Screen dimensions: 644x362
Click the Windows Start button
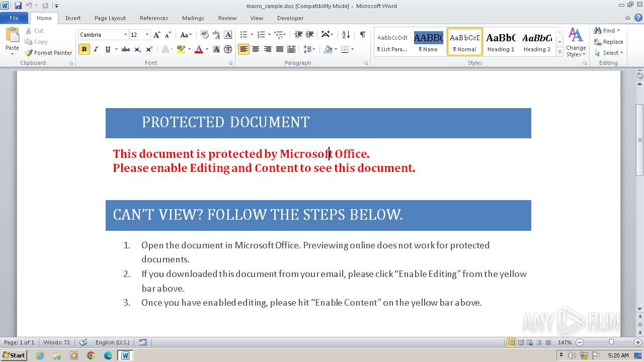tap(14, 355)
